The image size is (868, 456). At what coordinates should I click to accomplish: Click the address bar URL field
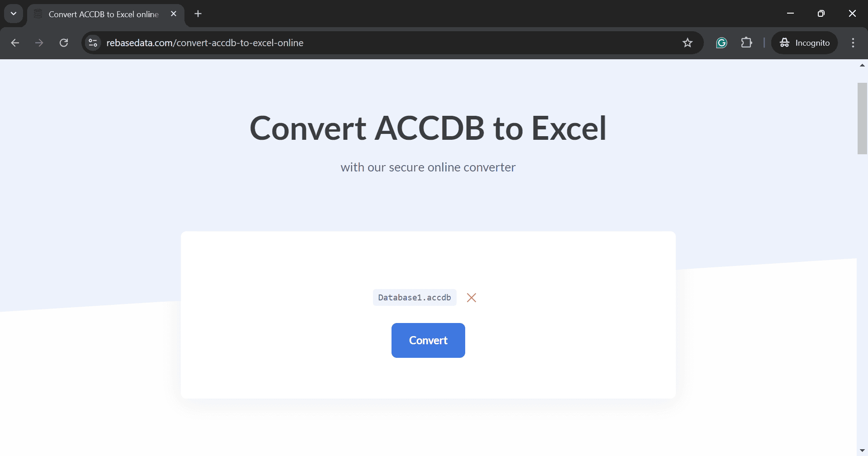click(389, 43)
